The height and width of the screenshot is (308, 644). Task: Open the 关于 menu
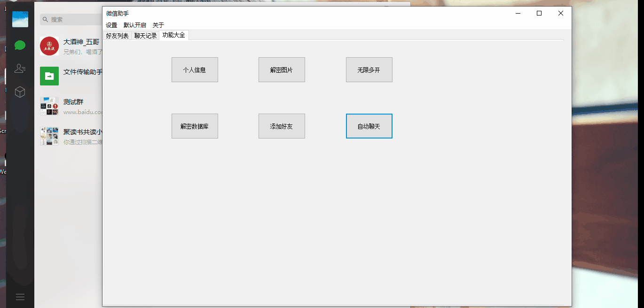pyautogui.click(x=158, y=25)
